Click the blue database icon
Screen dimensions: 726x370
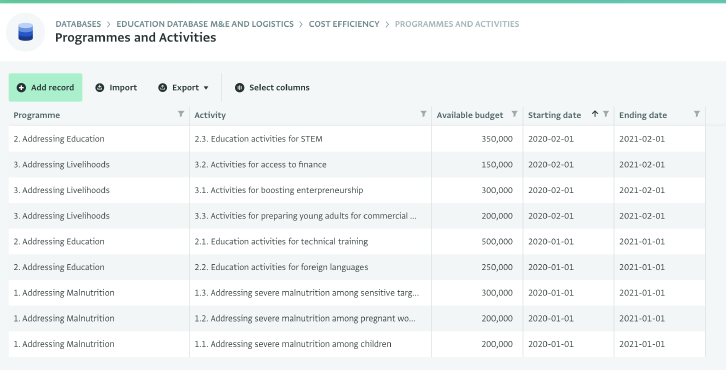coord(25,32)
